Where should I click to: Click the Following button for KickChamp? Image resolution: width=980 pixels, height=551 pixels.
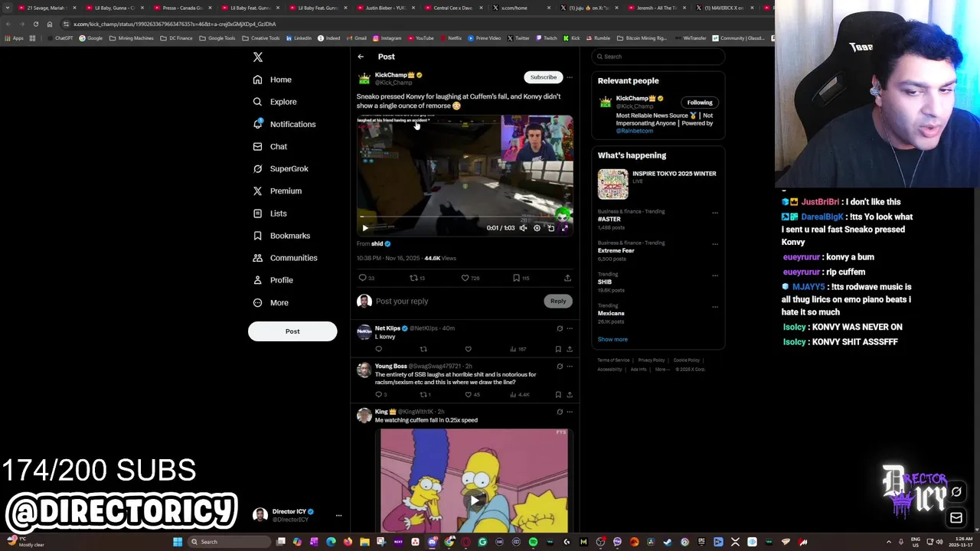click(700, 103)
